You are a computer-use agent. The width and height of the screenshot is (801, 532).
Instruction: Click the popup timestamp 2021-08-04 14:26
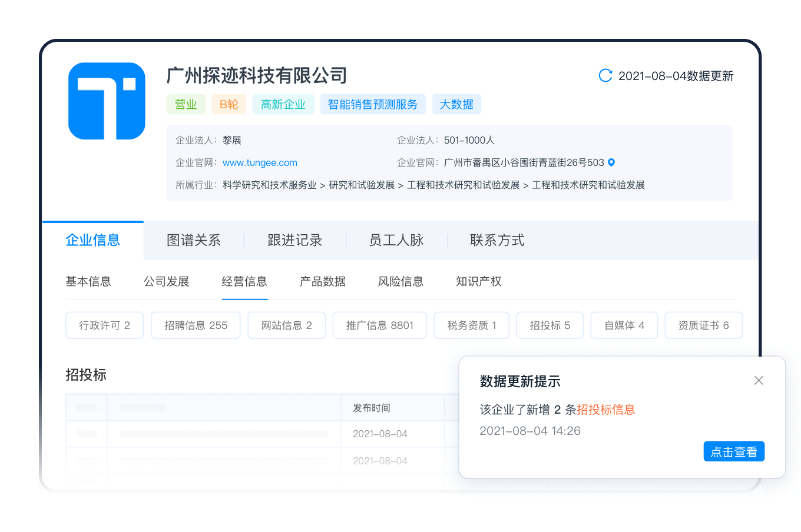click(x=530, y=431)
